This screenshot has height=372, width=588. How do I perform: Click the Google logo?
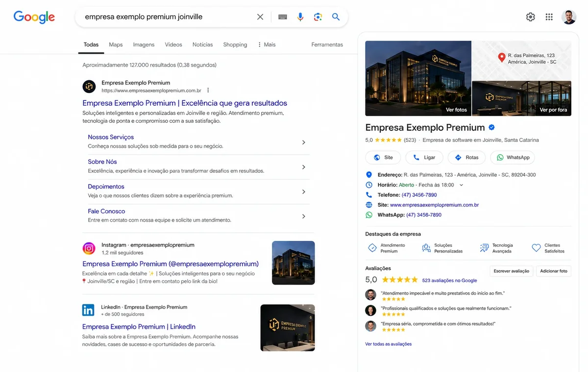coord(34,17)
